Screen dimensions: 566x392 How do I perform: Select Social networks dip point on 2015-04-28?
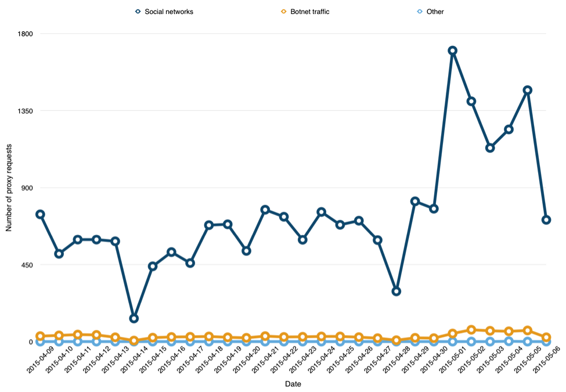point(396,291)
